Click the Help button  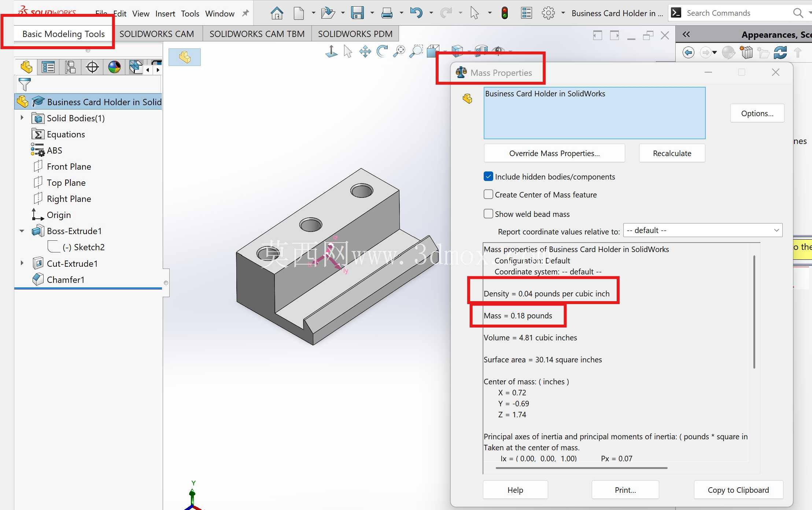click(x=515, y=490)
